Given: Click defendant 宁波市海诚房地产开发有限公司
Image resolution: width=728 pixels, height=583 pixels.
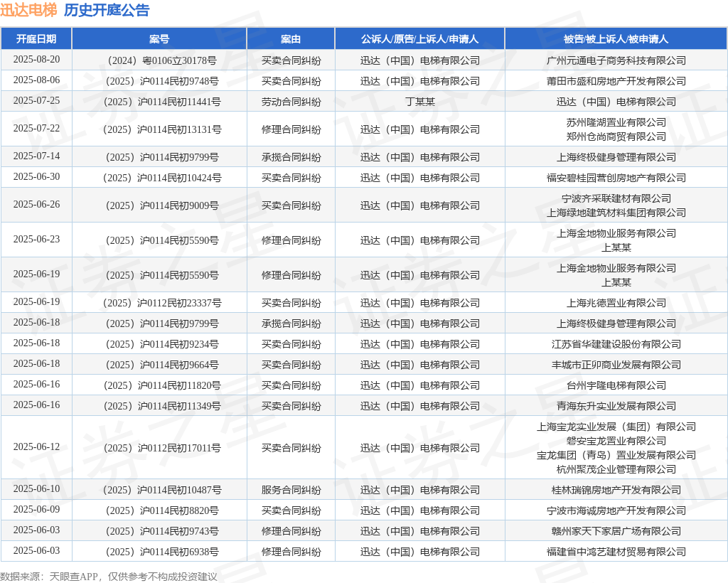Looking at the screenshot, I should [x=616, y=510].
